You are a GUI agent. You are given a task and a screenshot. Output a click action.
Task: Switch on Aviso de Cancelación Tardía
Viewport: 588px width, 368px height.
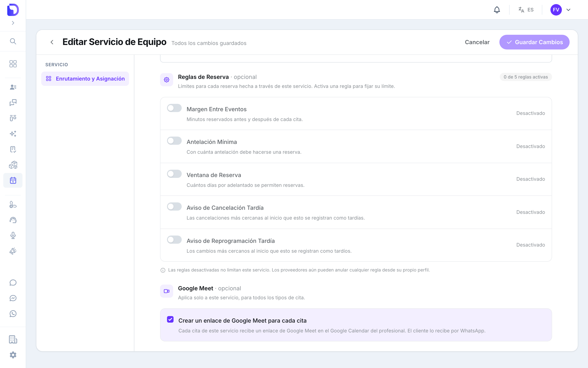coord(174,206)
